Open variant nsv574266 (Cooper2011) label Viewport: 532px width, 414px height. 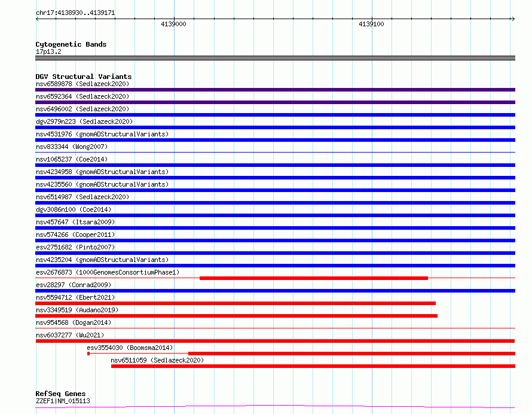point(75,235)
